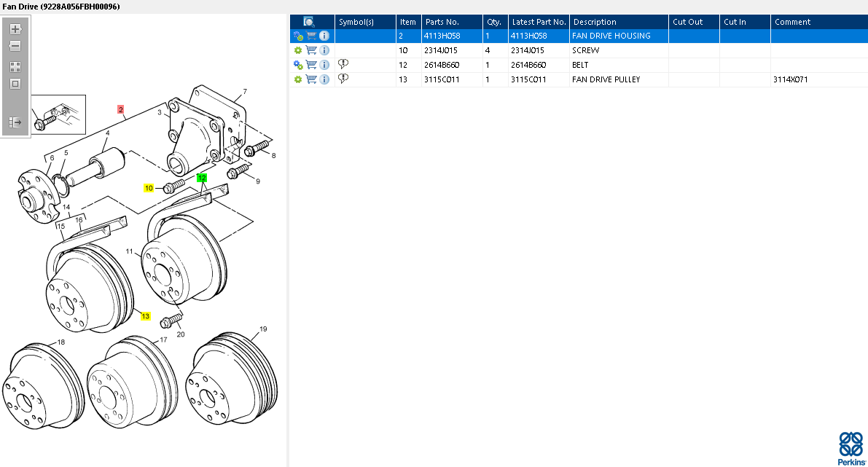Click the assembly gears icon for FAN DRIVE HOUSING
This screenshot has width=868, height=467.
(297, 36)
